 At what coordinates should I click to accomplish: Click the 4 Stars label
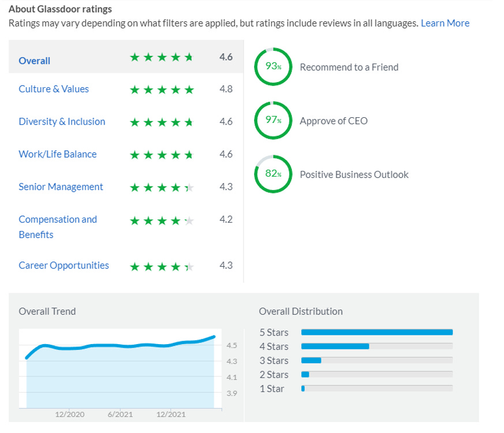click(x=274, y=346)
